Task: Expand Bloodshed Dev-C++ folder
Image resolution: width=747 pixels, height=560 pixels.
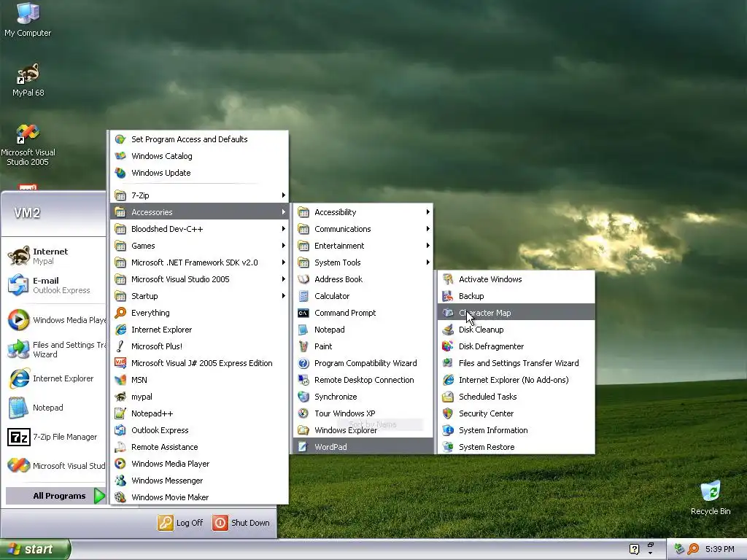Action: 199,229
